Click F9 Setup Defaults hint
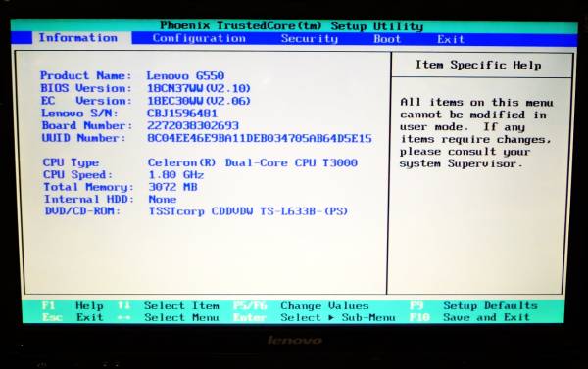Image resolution: width=588 pixels, height=369 pixels. 474,305
